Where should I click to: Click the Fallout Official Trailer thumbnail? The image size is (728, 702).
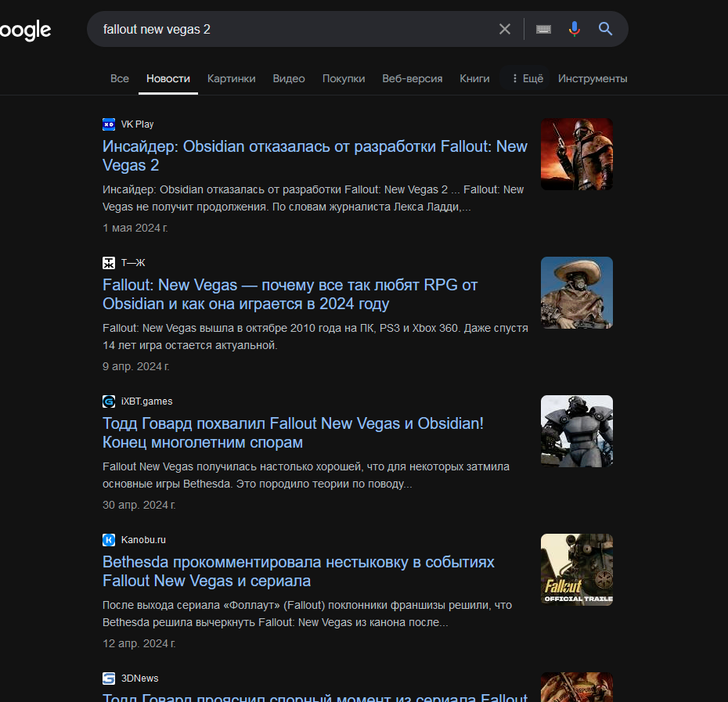[x=577, y=569]
